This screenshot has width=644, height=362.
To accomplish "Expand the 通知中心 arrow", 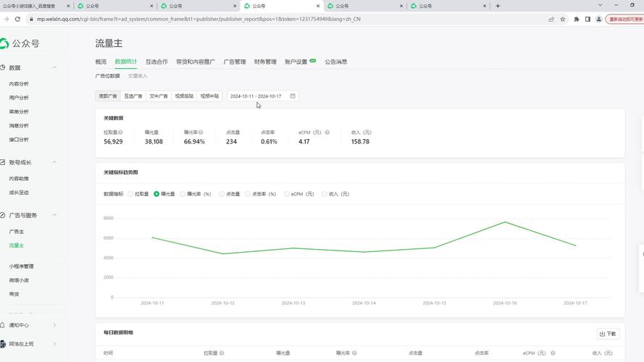I will coord(54,325).
